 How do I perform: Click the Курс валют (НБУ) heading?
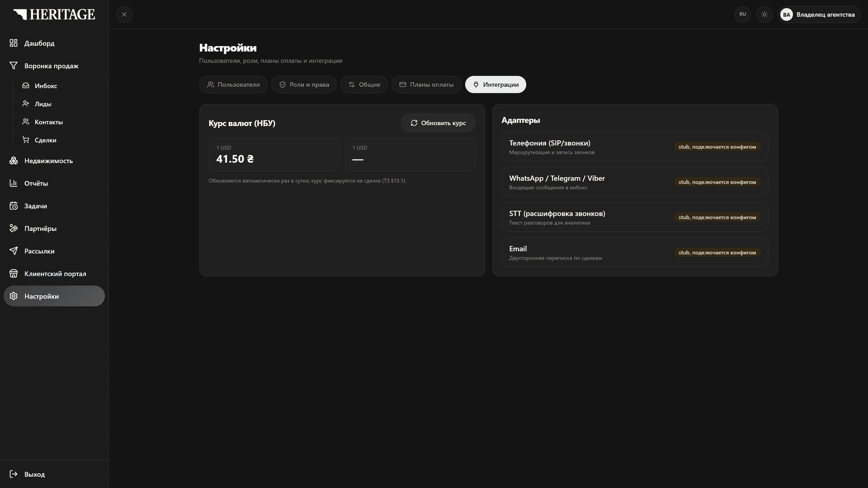coord(242,123)
